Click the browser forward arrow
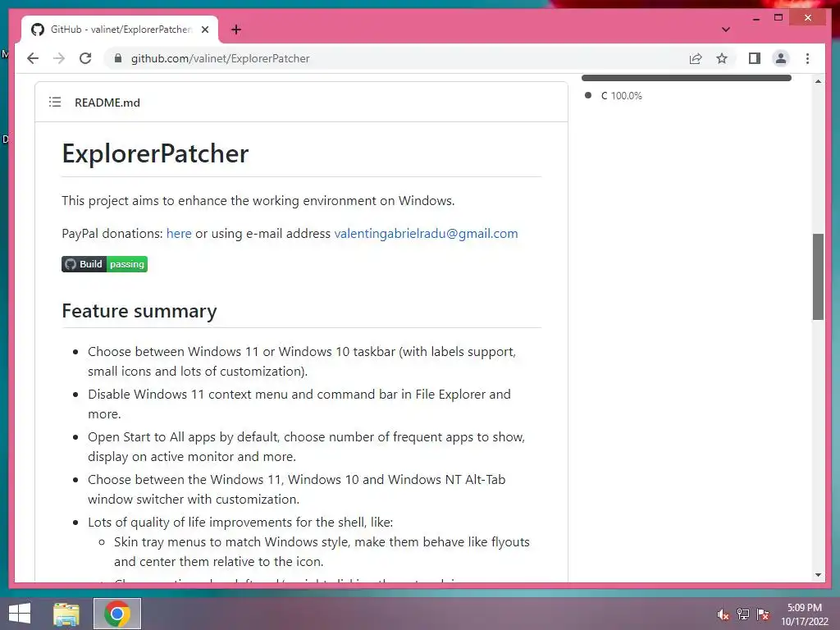This screenshot has width=840, height=630. click(59, 58)
